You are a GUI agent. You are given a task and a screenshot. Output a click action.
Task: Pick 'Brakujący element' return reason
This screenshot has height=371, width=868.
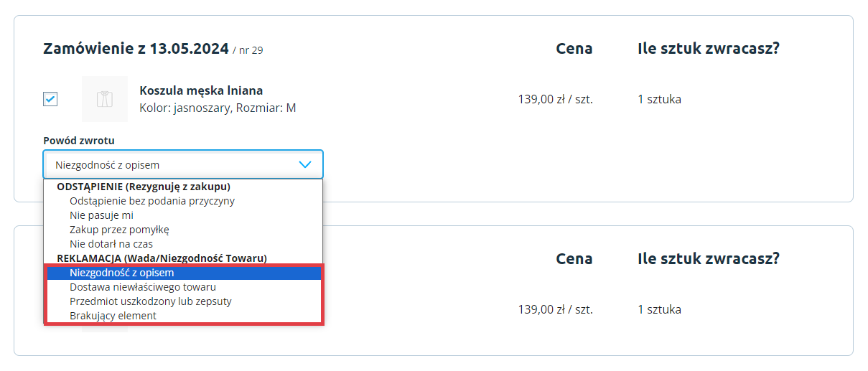(113, 316)
